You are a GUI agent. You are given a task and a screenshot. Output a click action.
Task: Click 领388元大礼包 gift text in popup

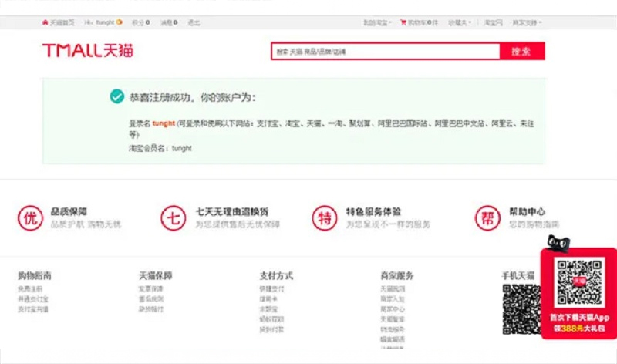579,329
